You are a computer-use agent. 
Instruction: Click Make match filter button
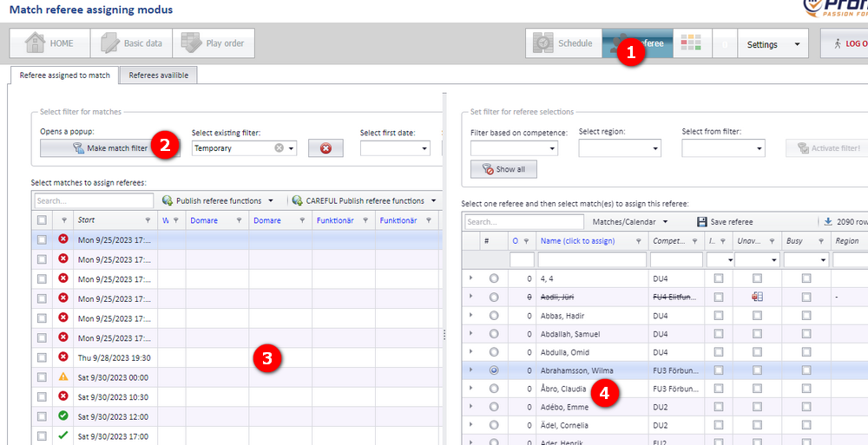tap(110, 147)
